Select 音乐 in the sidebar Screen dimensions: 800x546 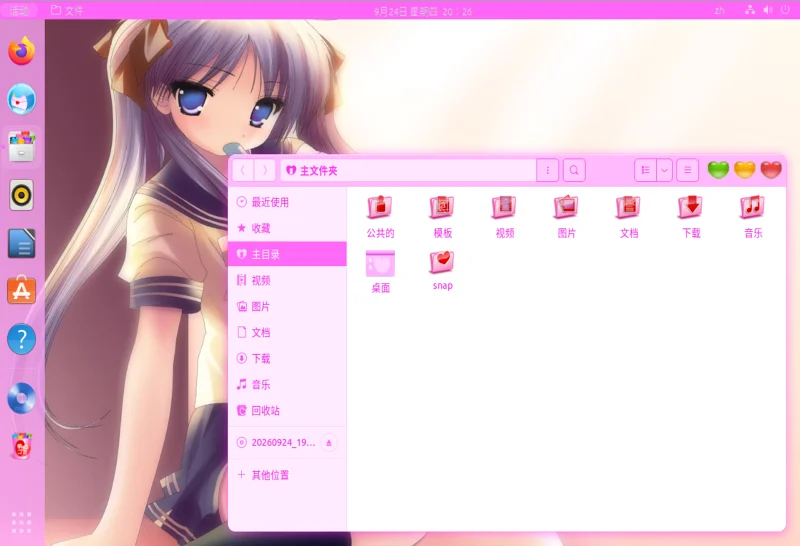(x=287, y=384)
